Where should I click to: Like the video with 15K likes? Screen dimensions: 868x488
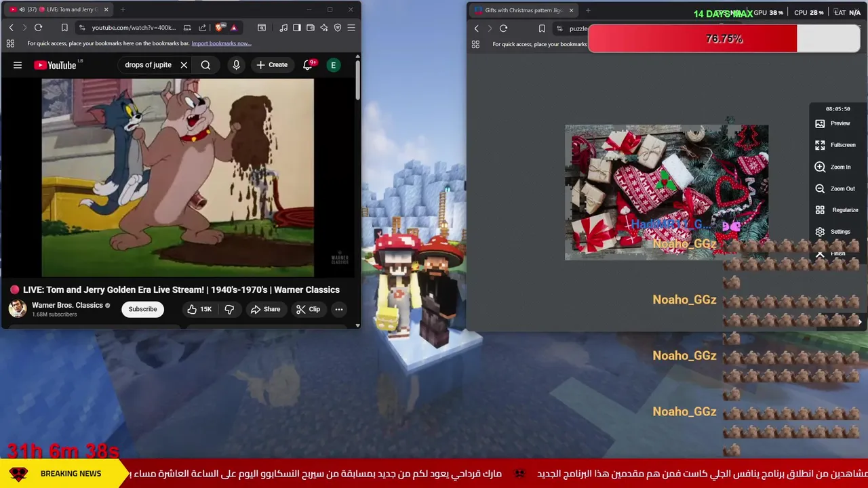click(199, 309)
